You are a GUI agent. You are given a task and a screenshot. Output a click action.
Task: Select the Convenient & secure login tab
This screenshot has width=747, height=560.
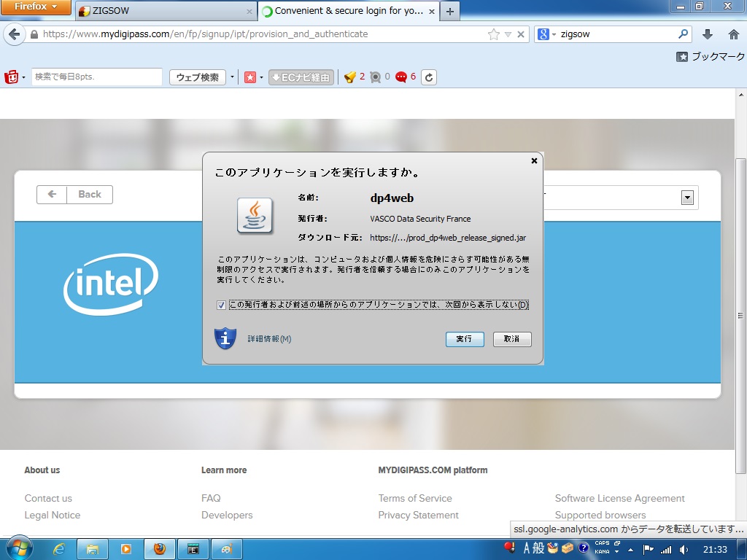[x=349, y=10]
